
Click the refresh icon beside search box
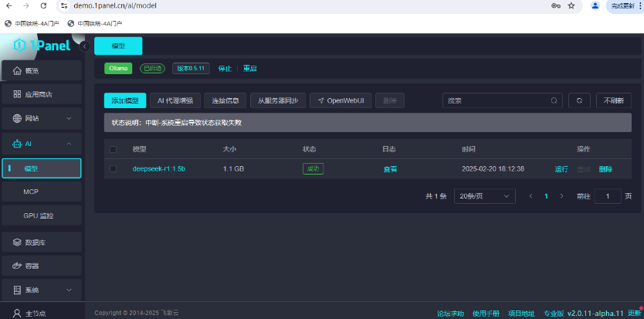pyautogui.click(x=579, y=100)
